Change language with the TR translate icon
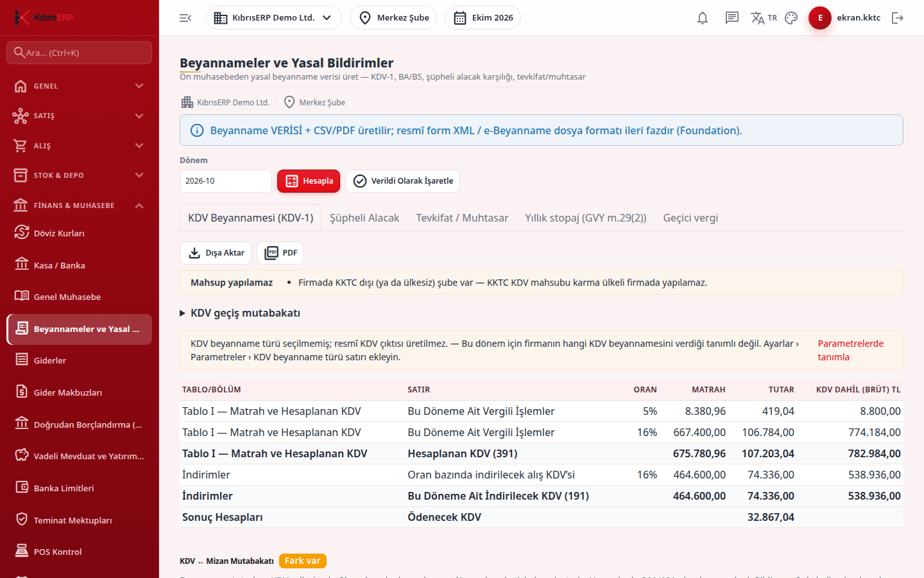Viewport: 924px width, 578px height. [764, 18]
